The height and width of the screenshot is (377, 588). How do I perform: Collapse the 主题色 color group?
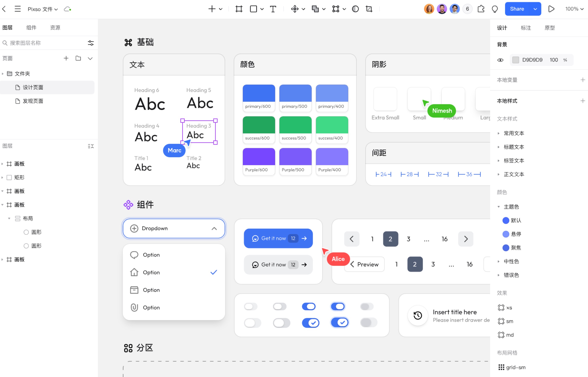point(499,207)
